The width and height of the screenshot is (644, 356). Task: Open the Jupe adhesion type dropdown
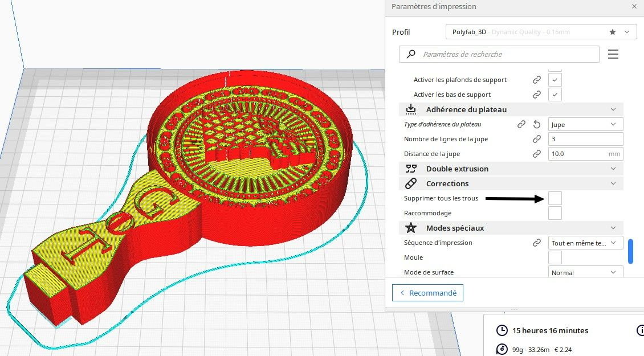585,124
